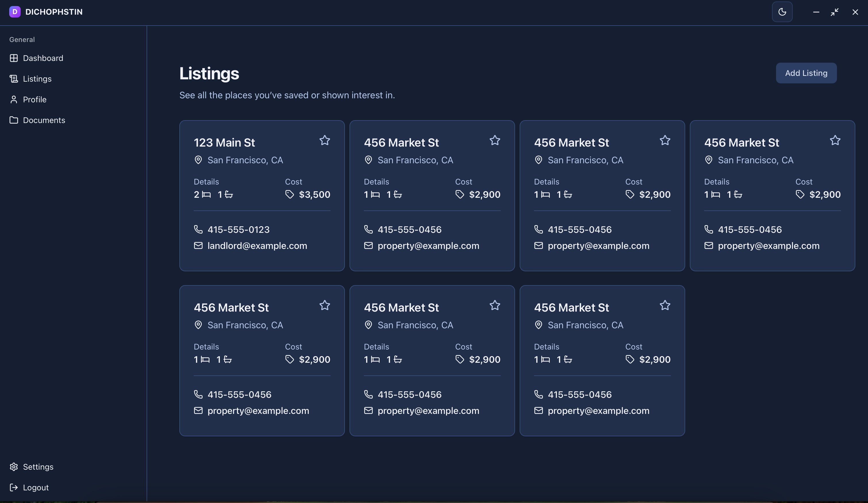
Task: Click landlord@example.com email address
Action: pyautogui.click(x=257, y=246)
